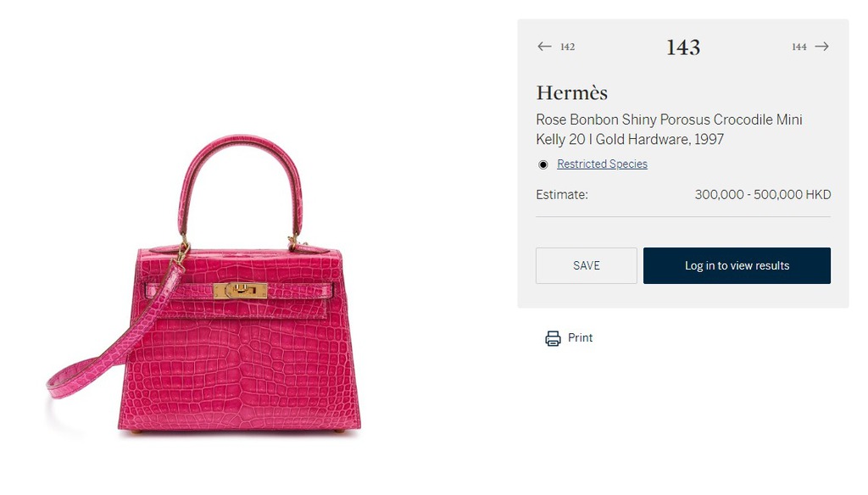Go to next lot with right arrow
This screenshot has width=868, height=495.
822,47
